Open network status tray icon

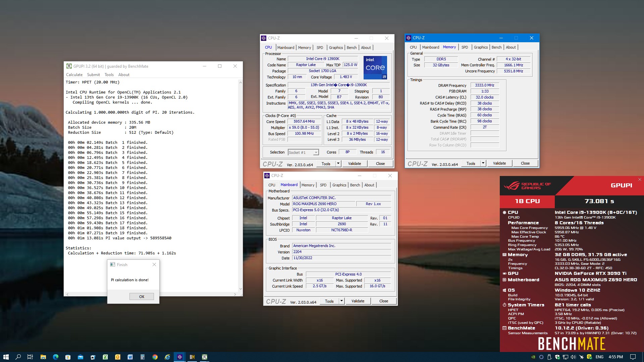(x=565, y=357)
